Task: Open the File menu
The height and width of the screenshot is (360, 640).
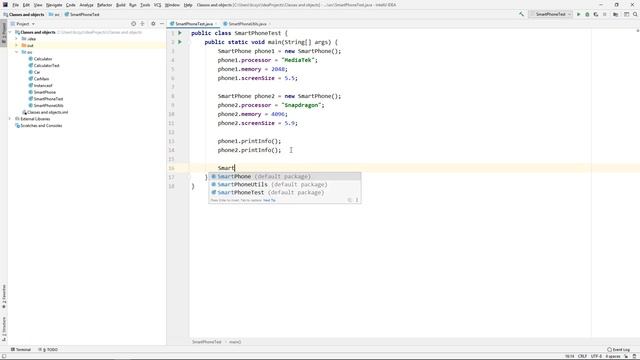Action: [x=16, y=5]
